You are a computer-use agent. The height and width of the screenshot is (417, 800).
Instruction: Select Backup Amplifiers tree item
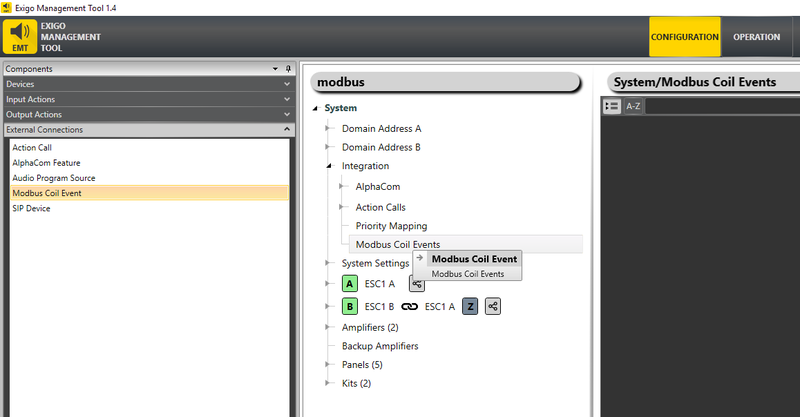point(380,346)
